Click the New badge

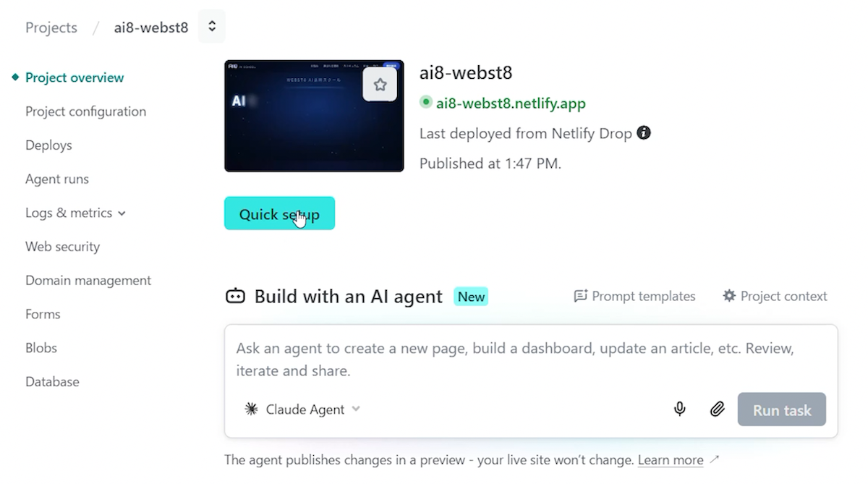point(471,297)
